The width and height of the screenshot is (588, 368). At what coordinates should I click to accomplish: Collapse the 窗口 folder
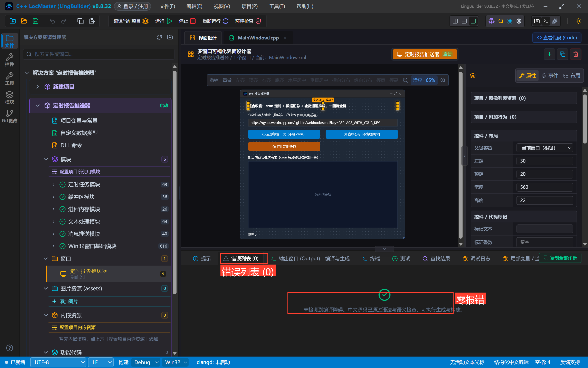[46, 258]
